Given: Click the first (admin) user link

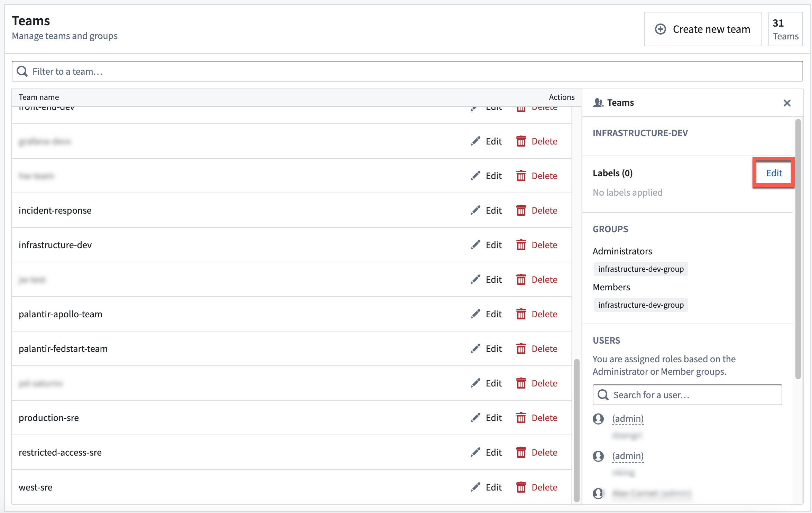Looking at the screenshot, I should point(628,418).
